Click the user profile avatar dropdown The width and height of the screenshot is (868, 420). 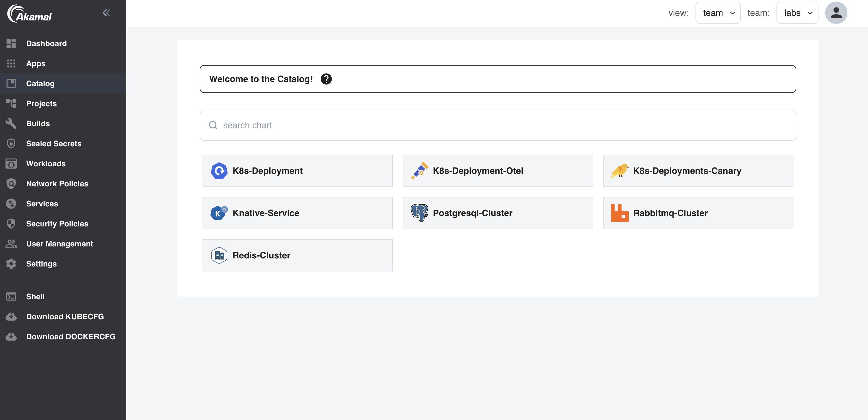pos(837,13)
